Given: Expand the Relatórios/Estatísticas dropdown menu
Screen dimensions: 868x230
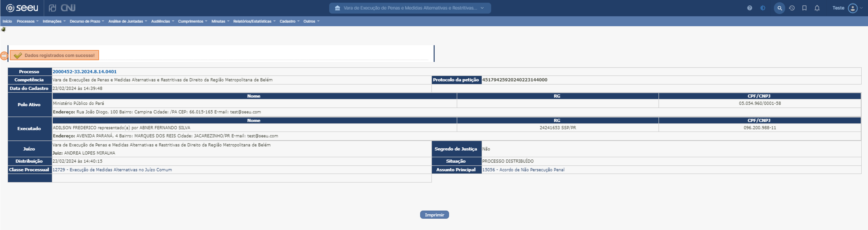Looking at the screenshot, I should (x=254, y=21).
